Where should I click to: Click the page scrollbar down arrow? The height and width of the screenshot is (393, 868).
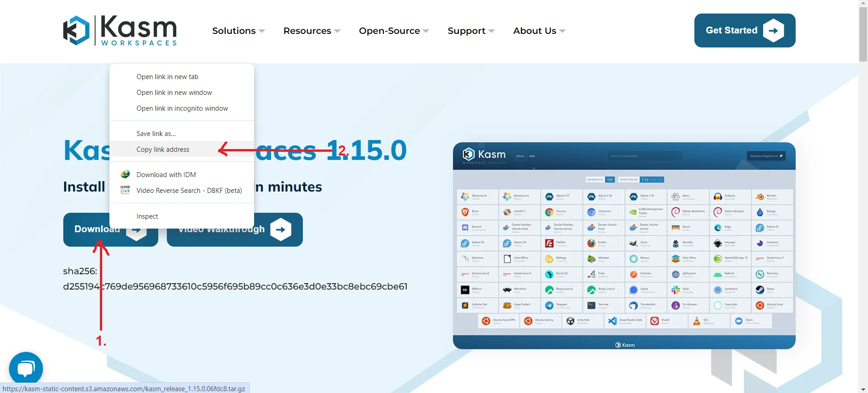pos(863,389)
